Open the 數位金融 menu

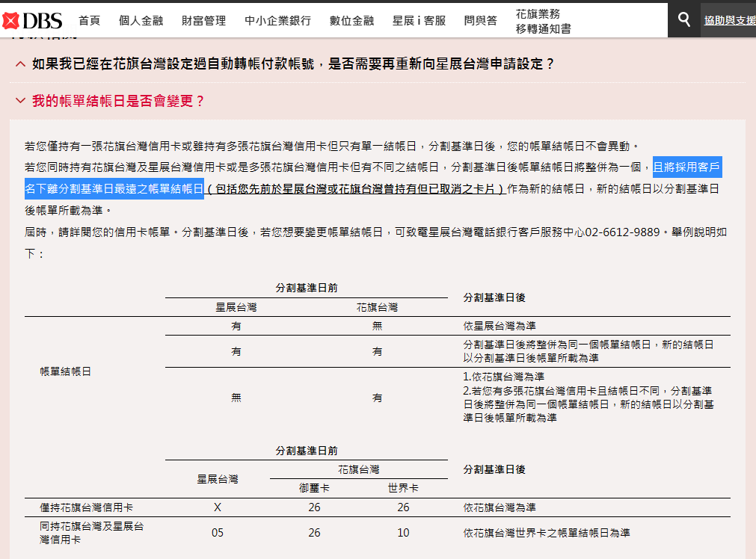click(x=351, y=20)
